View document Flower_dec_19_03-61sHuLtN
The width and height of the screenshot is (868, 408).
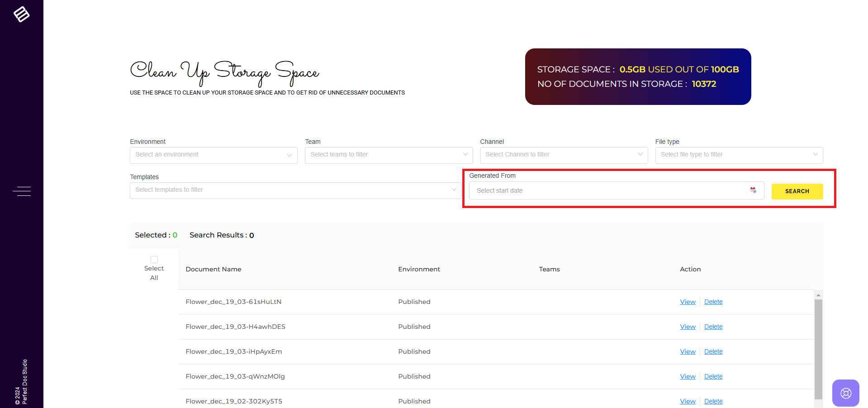(688, 302)
